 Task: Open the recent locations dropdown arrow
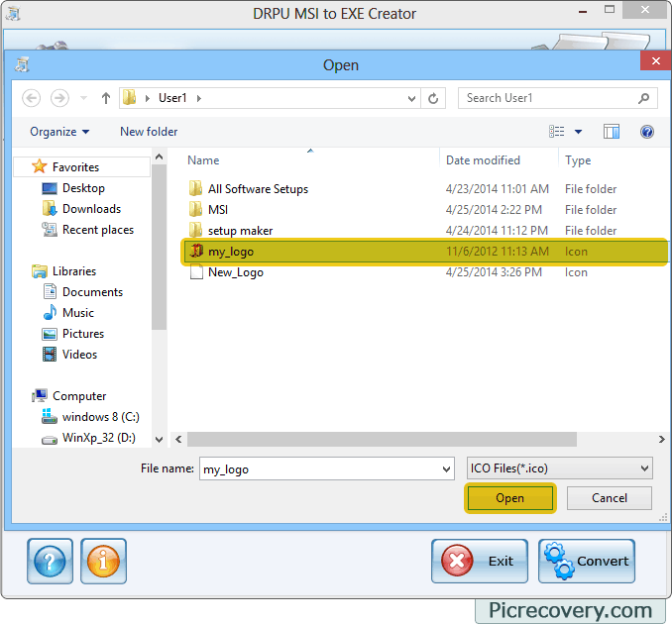[83, 98]
